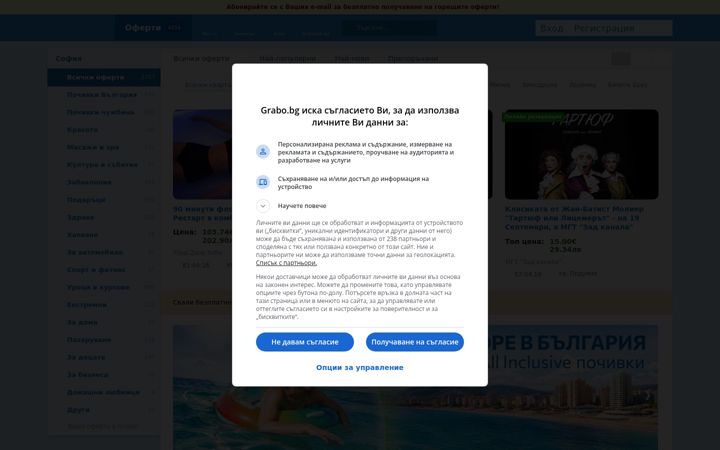
Task: Click the Научете повече label
Action: coord(302,206)
